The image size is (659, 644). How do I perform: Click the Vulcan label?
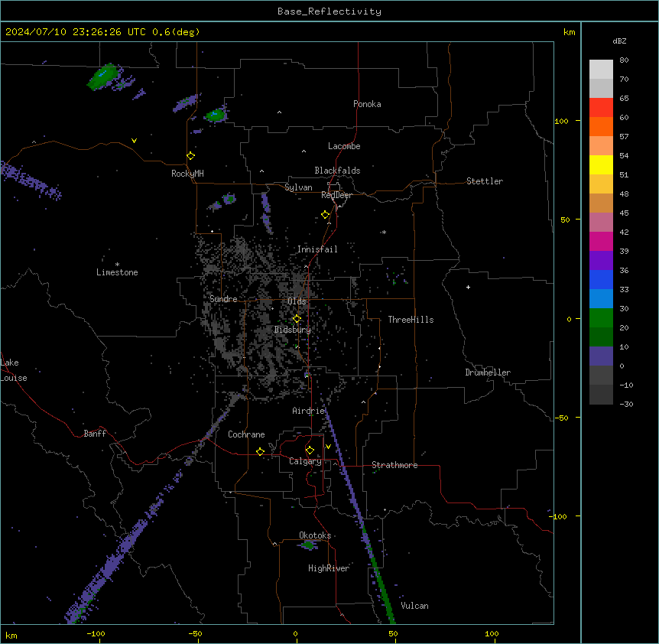414,606
